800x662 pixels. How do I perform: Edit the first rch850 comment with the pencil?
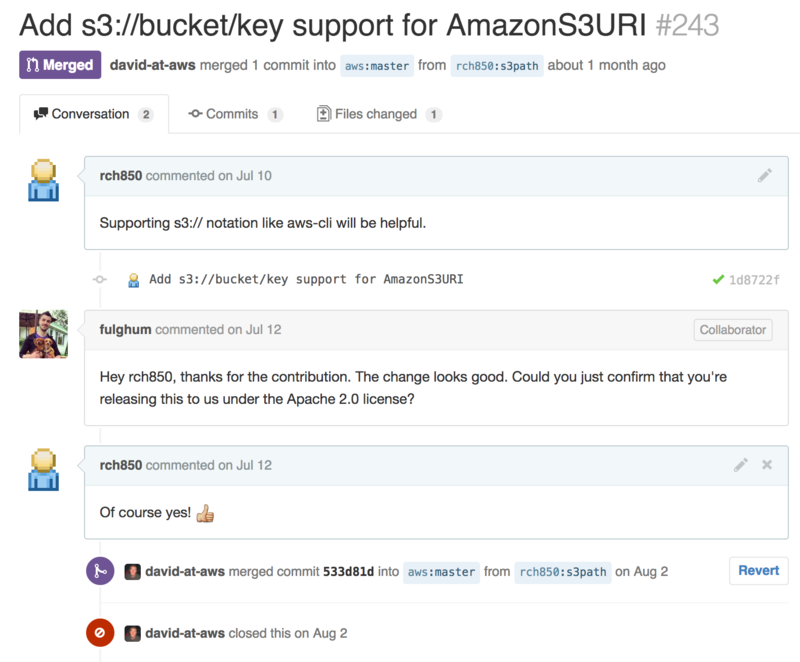point(765,175)
